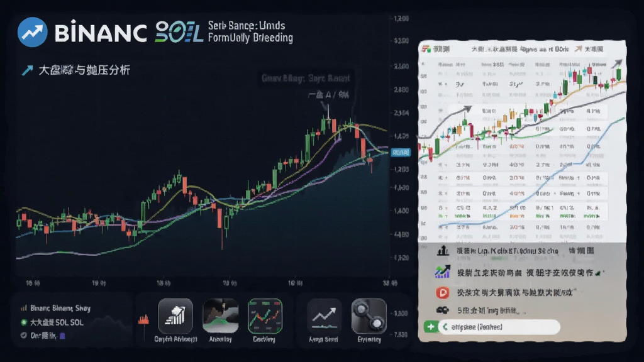Image resolution: width=644 pixels, height=362 pixels.
Task: Click the orange arrow icon in right panel header
Action: click(x=579, y=49)
